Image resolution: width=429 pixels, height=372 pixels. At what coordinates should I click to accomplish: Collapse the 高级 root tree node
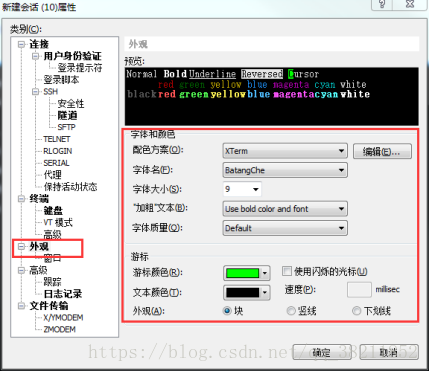click(22, 270)
